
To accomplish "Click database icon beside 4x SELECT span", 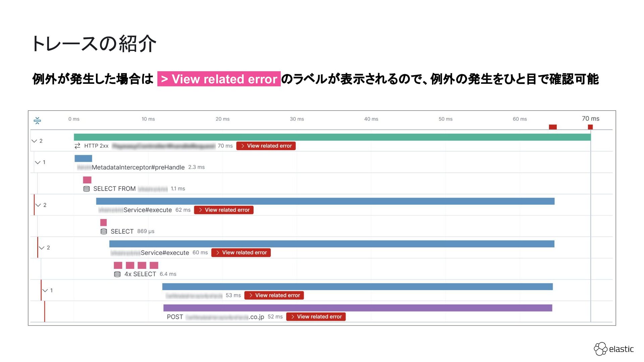I will click(117, 274).
